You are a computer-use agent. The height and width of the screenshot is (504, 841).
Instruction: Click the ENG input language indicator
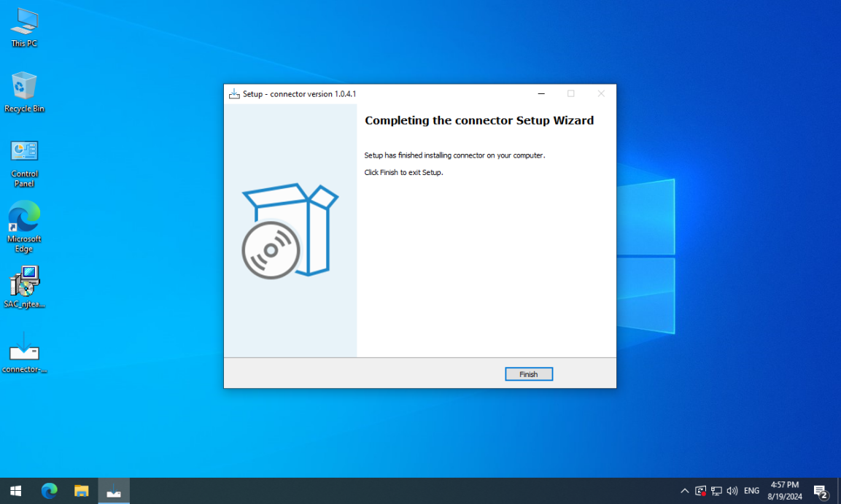751,491
